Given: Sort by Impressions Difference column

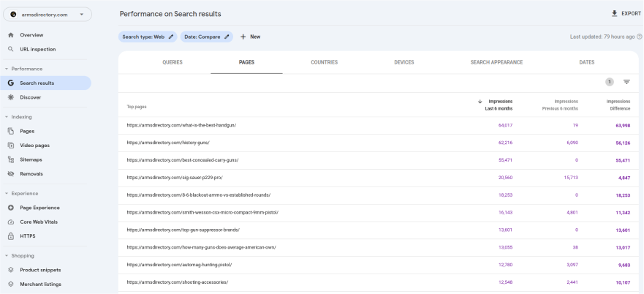Looking at the screenshot, I should pos(618,105).
